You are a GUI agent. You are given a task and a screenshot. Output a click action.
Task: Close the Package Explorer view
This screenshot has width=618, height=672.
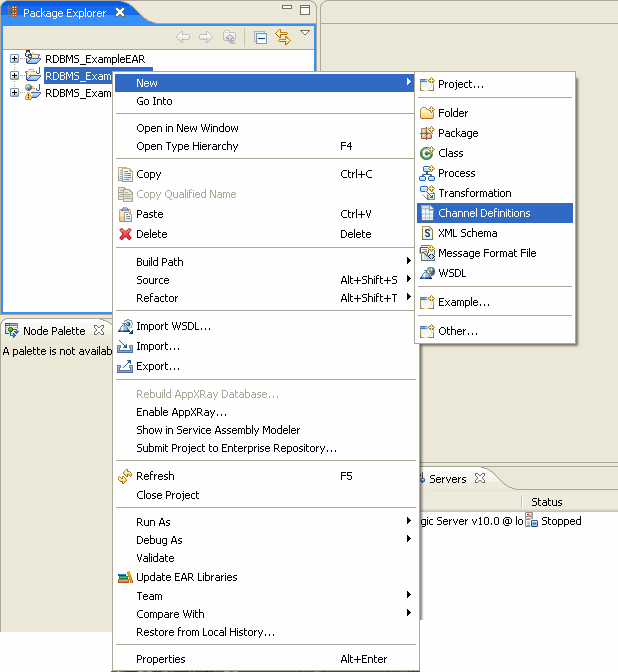coord(120,12)
